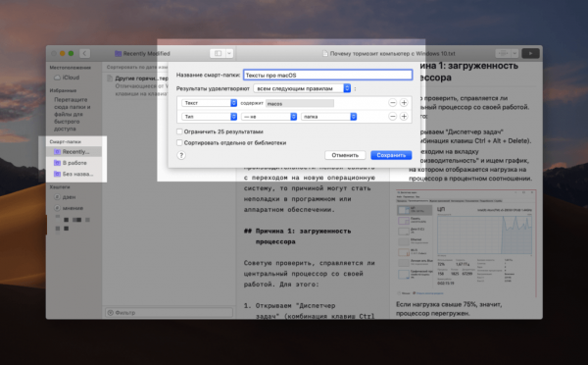Click the «Отменить» button
Image resolution: width=588 pixels, height=365 pixels.
pyautogui.click(x=345, y=155)
